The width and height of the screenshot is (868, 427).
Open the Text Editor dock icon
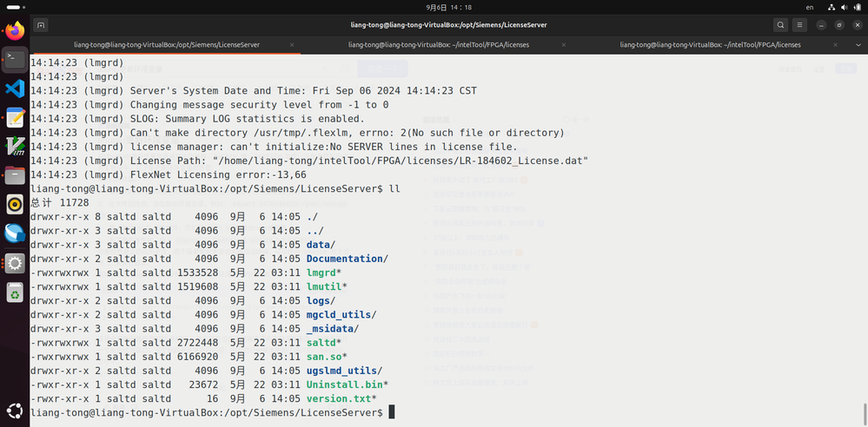pyautogui.click(x=15, y=118)
